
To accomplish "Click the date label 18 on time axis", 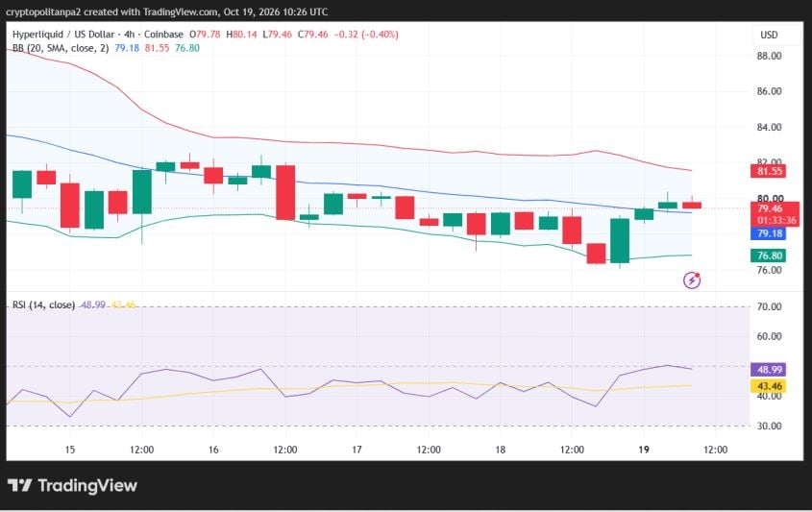I will tap(500, 450).
